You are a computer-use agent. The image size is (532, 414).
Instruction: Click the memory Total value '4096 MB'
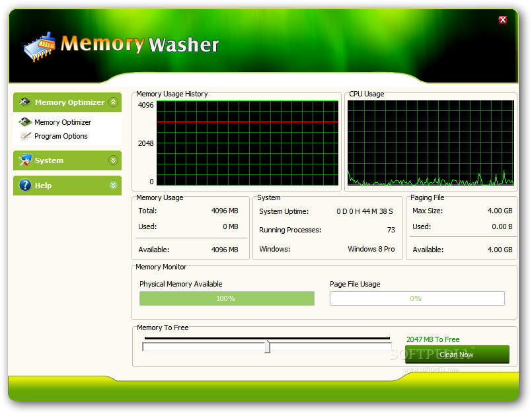(225, 211)
